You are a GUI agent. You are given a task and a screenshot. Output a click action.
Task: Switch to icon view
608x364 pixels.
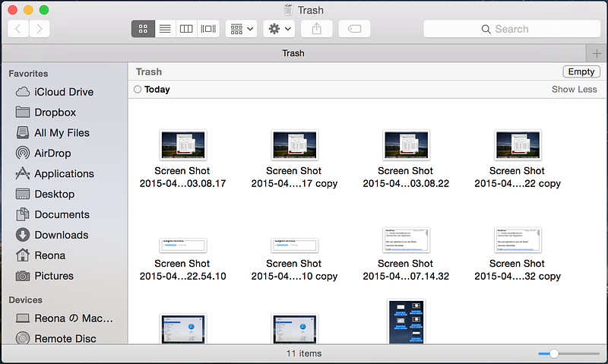(x=143, y=29)
